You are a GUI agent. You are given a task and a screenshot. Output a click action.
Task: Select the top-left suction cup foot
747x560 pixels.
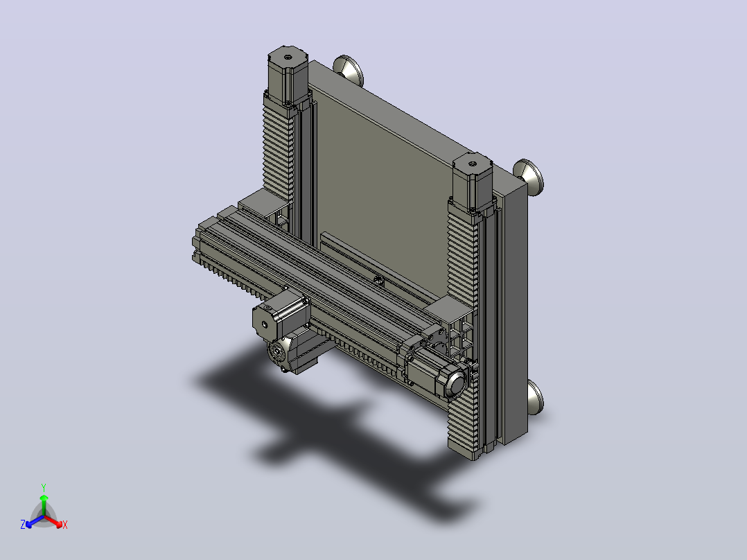349,71
